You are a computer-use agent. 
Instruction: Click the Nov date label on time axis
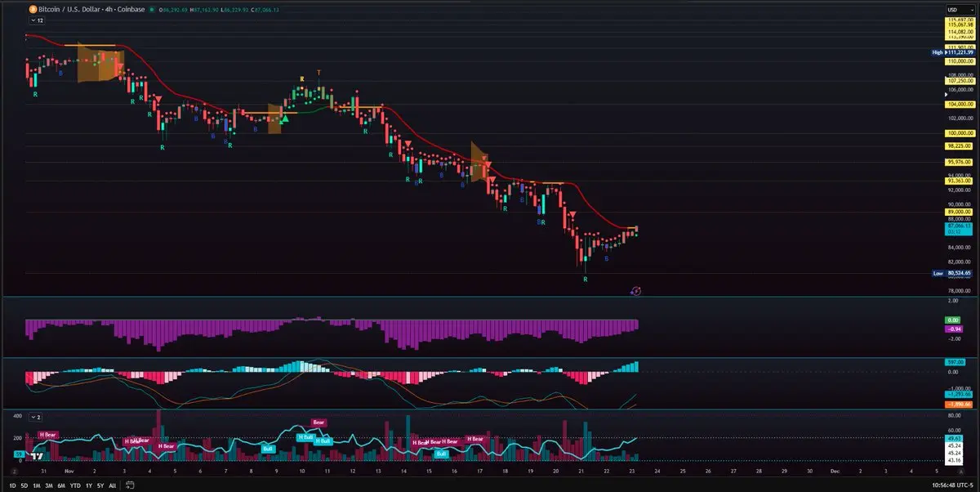[x=69, y=472]
